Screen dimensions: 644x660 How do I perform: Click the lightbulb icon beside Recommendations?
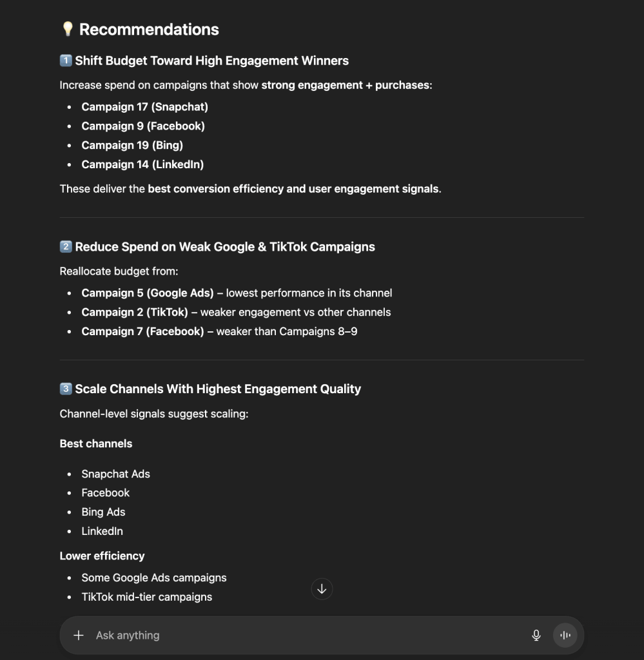pos(68,29)
